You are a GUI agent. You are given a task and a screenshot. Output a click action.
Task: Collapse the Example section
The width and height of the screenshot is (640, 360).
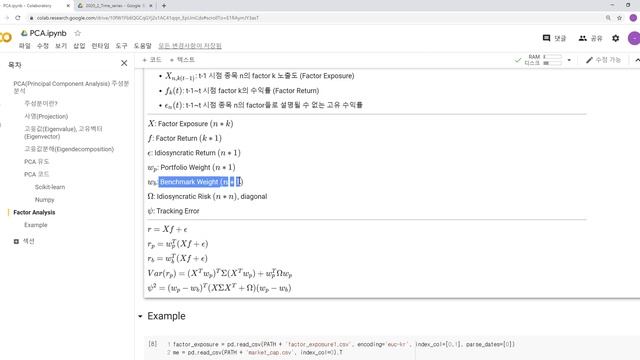(140, 316)
